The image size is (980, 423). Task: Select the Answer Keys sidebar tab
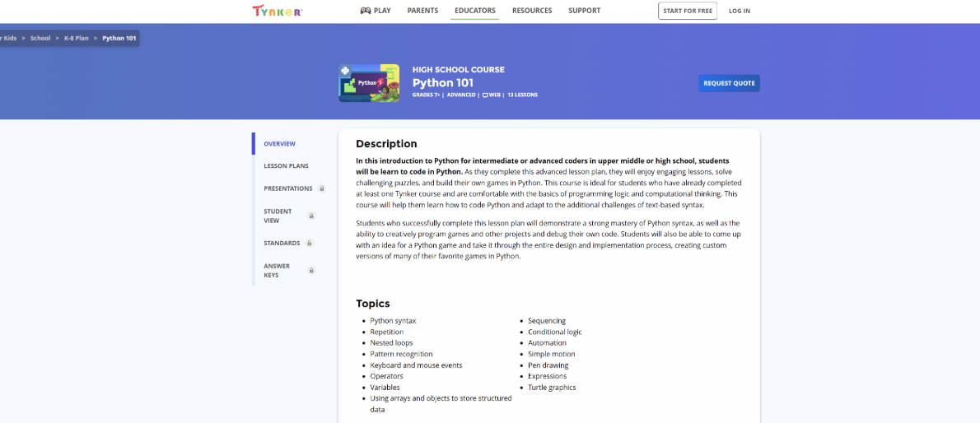pos(275,271)
